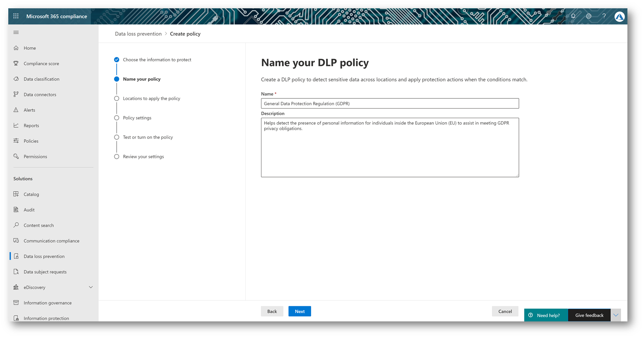Click the Back button
644x338 pixels.
pos(272,311)
